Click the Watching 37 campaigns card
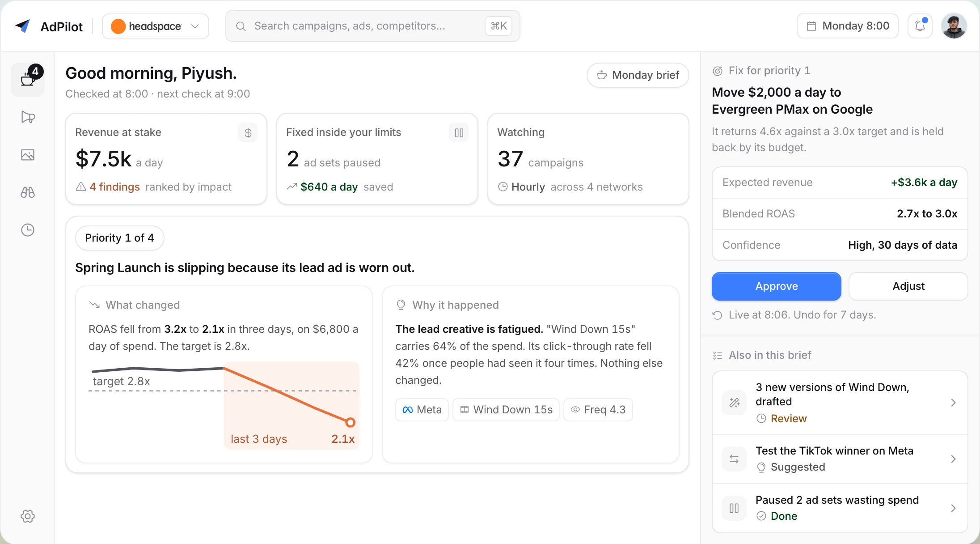This screenshot has height=544, width=980. pyautogui.click(x=588, y=159)
